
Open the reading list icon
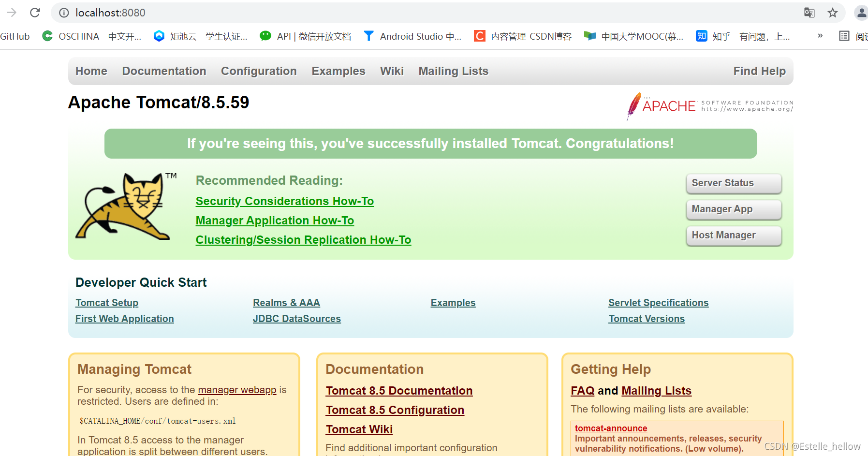(844, 36)
